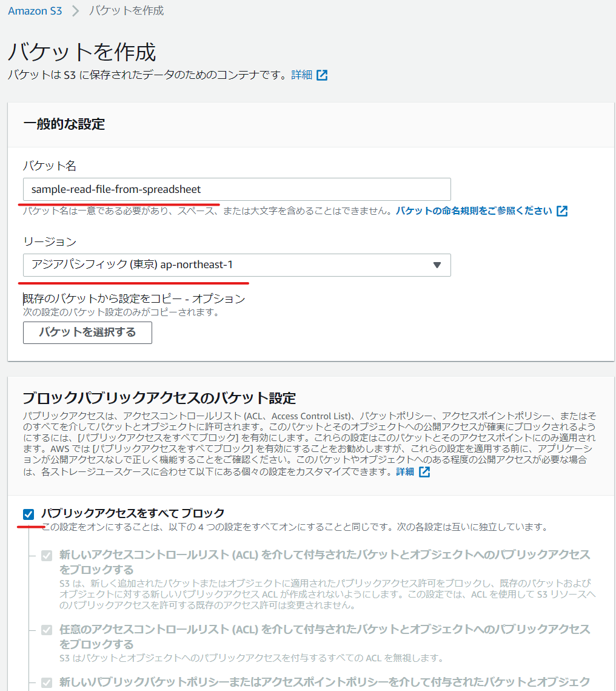616x691 pixels.
Task: Click the breadcrumb chevron separator icon
Action: point(76,10)
